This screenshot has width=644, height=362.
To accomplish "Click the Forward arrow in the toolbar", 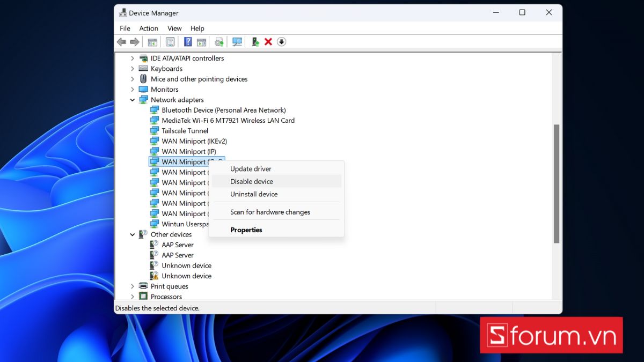I will (x=135, y=42).
